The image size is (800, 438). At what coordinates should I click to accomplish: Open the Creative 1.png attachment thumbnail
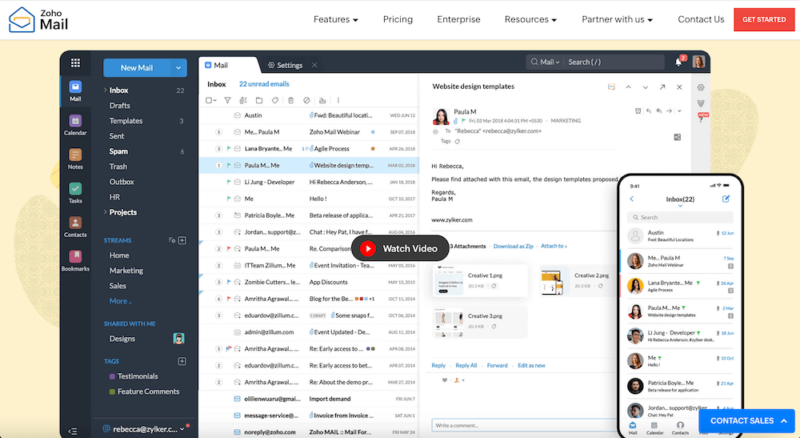click(x=448, y=281)
